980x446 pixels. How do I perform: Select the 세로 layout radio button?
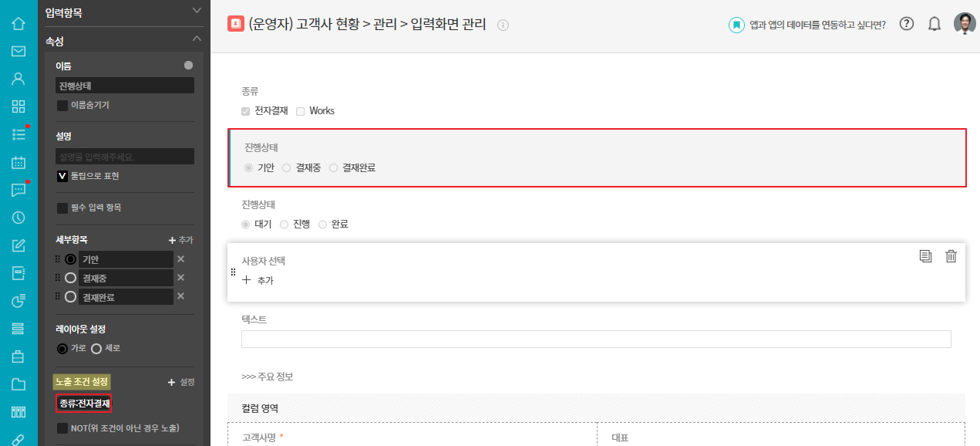pos(96,348)
